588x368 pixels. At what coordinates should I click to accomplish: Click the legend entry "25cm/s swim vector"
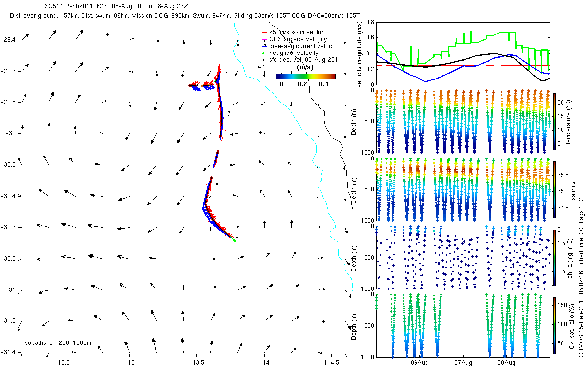[297, 32]
